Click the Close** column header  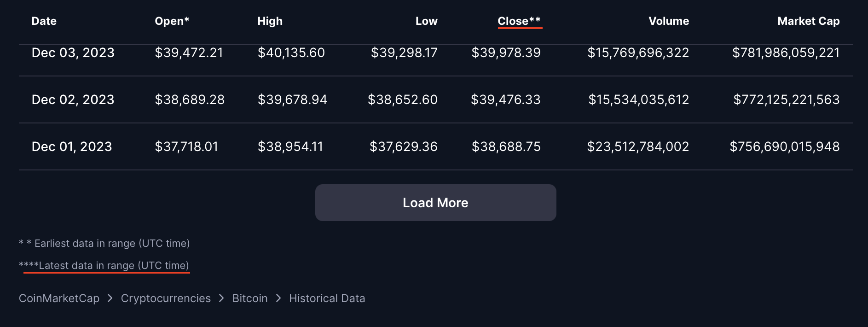tap(519, 21)
